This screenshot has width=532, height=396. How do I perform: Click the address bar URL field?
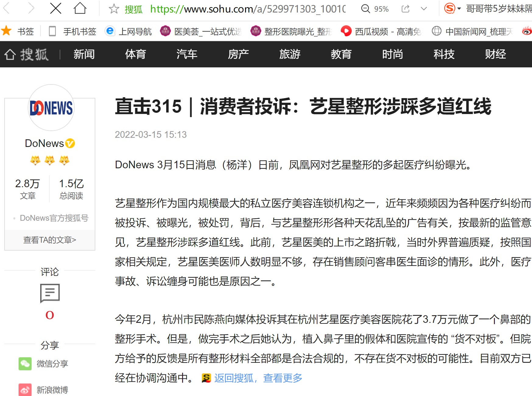click(248, 9)
